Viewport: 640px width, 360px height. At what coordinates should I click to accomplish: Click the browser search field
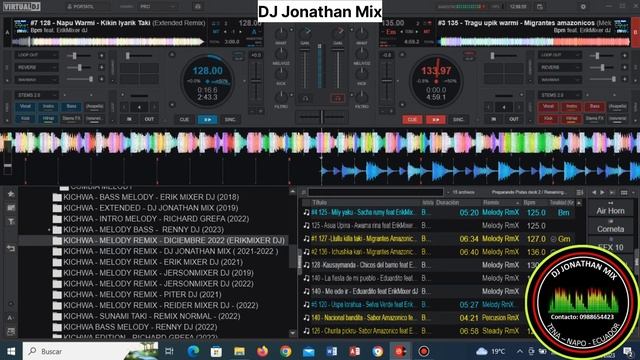pos(376,192)
